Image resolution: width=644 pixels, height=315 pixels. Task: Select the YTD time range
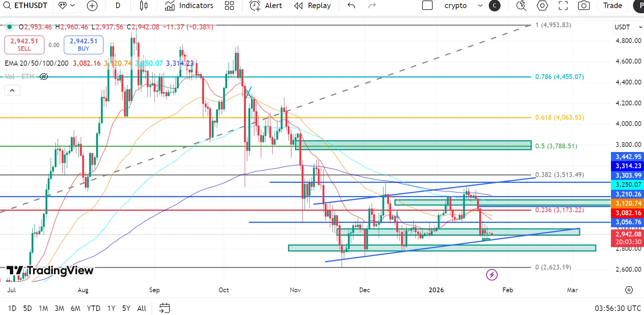tap(94, 308)
